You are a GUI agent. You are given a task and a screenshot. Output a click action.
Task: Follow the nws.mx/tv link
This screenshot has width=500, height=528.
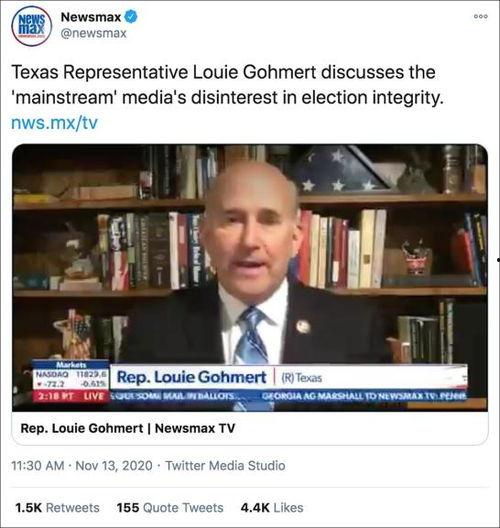(54, 123)
